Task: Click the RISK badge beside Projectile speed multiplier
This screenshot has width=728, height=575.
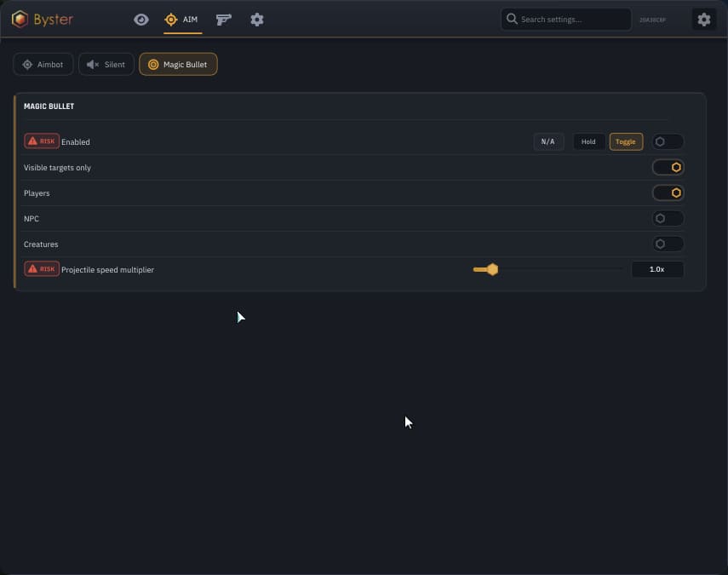Action: coord(42,269)
